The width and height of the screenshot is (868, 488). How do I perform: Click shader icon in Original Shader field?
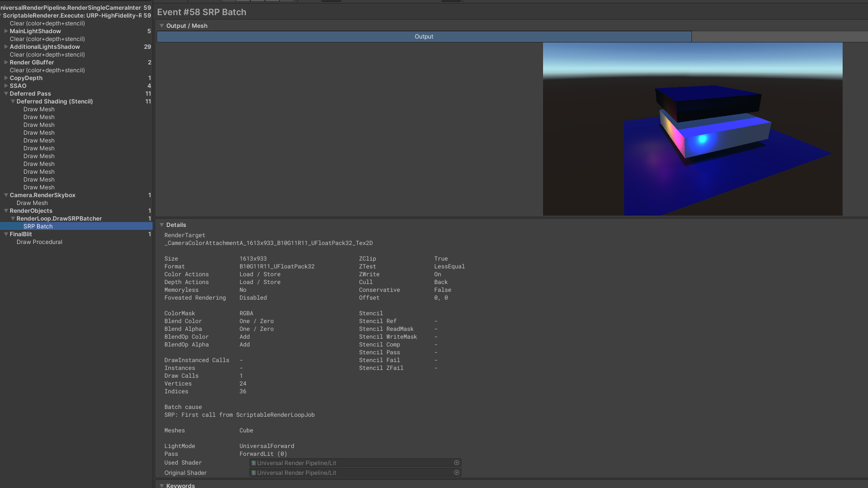tap(254, 473)
